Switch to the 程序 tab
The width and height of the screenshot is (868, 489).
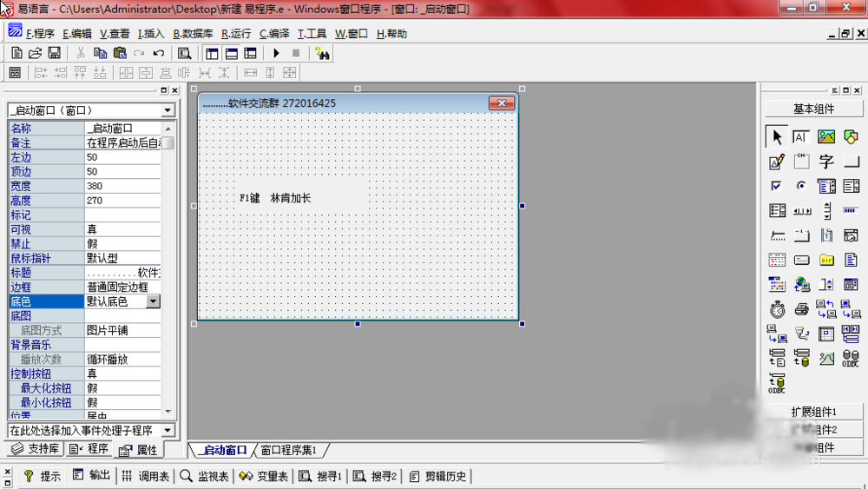89,449
